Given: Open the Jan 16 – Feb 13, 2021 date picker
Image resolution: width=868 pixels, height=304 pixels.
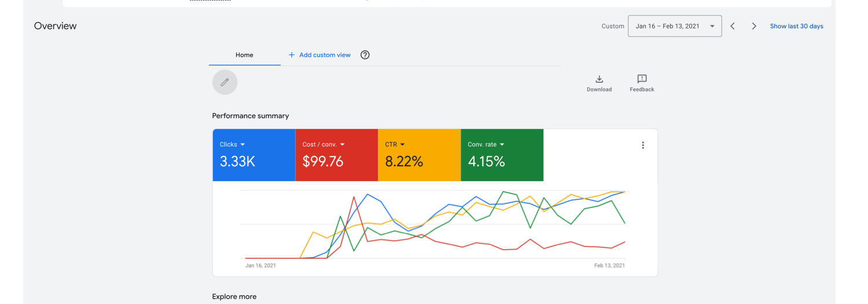Looking at the screenshot, I should (x=675, y=26).
